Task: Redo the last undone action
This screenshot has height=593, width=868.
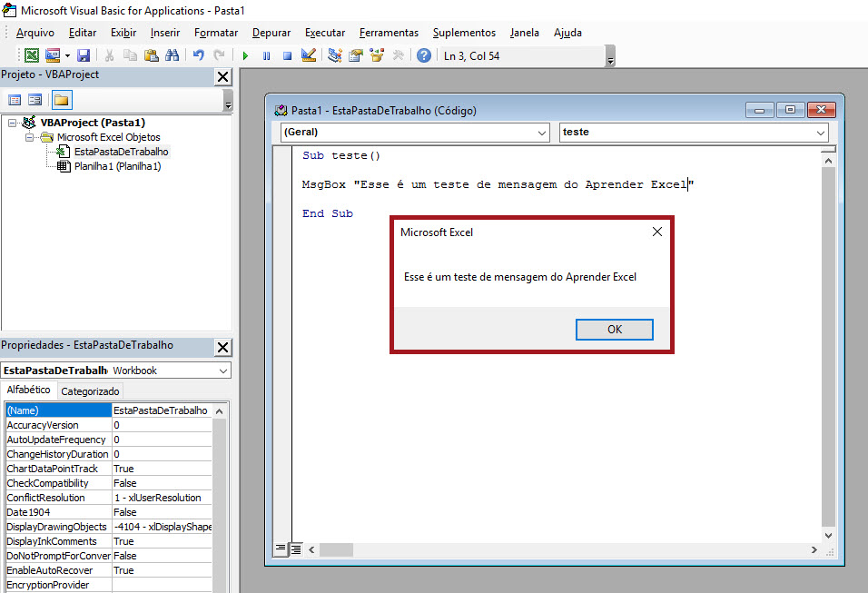Action: pyautogui.click(x=219, y=55)
